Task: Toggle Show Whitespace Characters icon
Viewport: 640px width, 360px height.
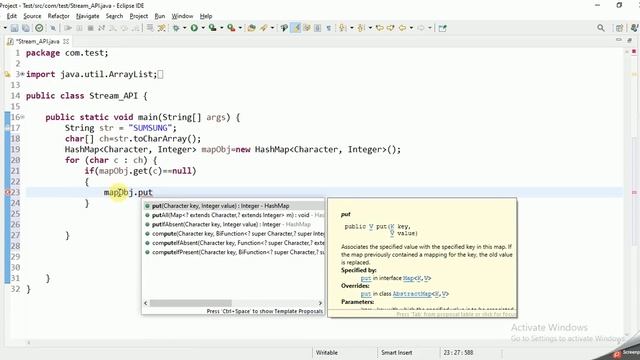Action: (329, 28)
